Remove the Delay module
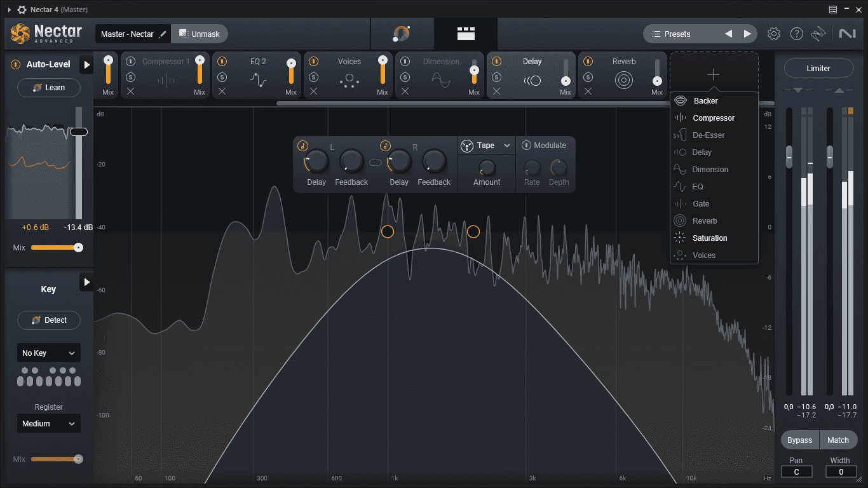868x488 pixels. click(496, 91)
